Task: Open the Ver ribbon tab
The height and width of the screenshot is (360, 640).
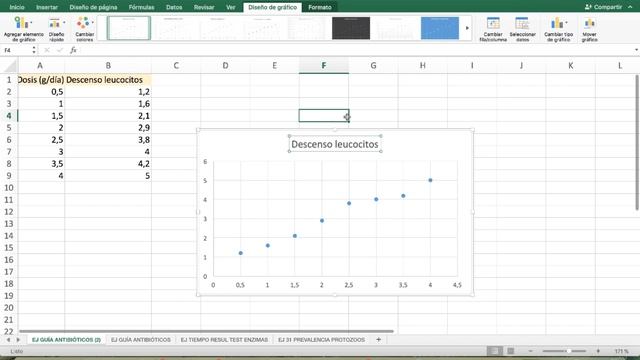Action: (x=231, y=7)
